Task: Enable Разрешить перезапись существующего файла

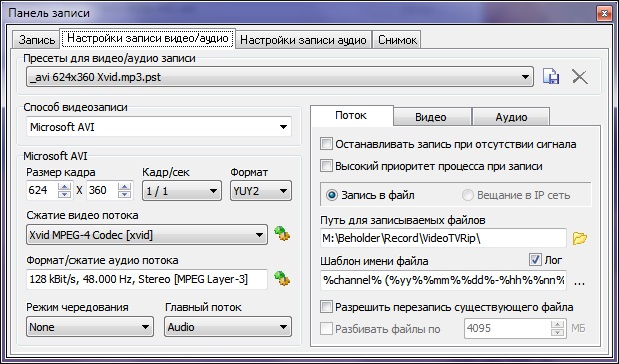Action: [326, 307]
